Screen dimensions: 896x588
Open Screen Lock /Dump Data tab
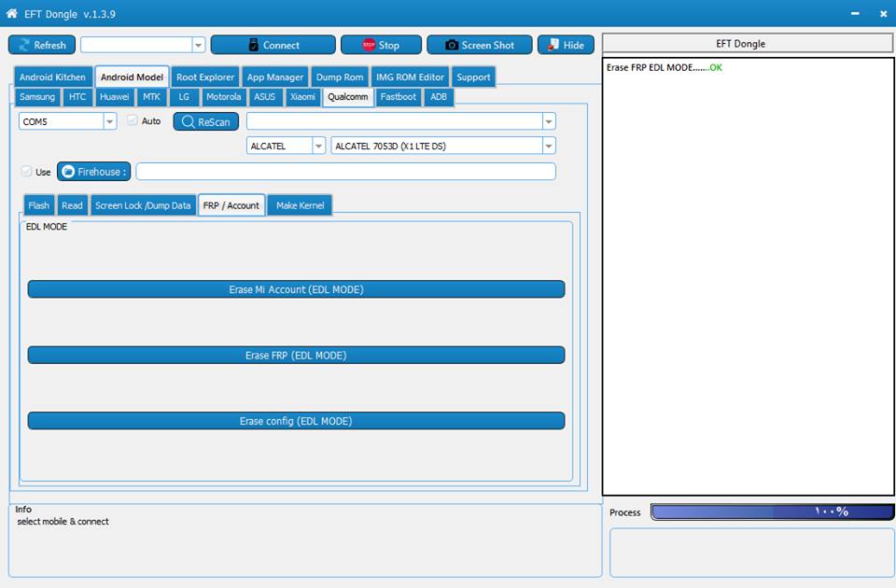pos(143,205)
